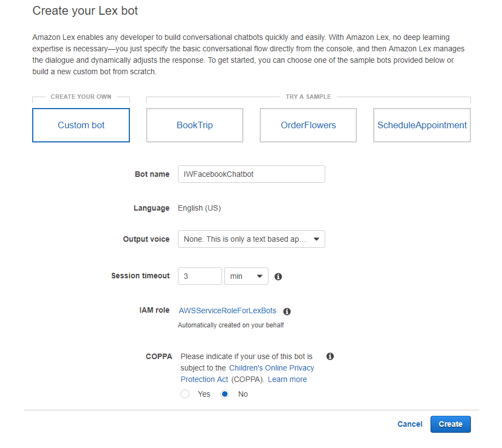
Task: Click the Create button
Action: tap(451, 425)
